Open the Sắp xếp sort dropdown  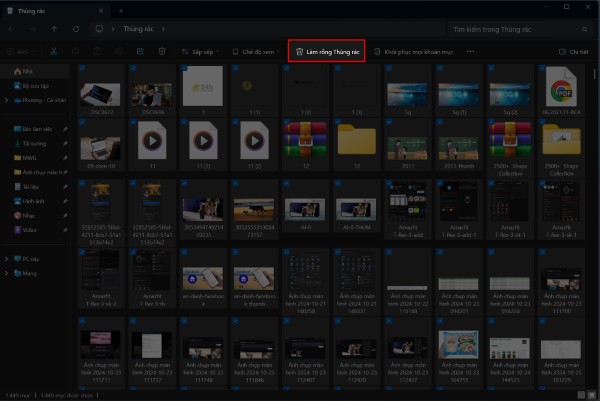coord(202,51)
